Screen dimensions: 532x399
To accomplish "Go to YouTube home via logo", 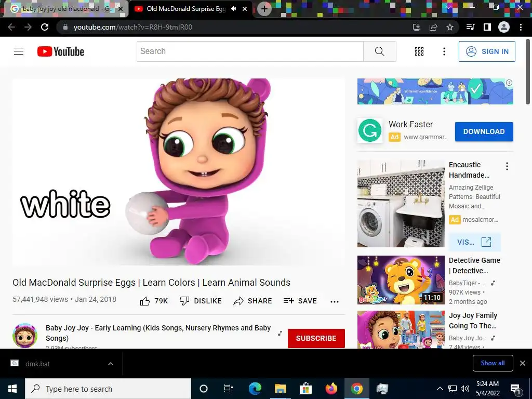I will pos(61,51).
